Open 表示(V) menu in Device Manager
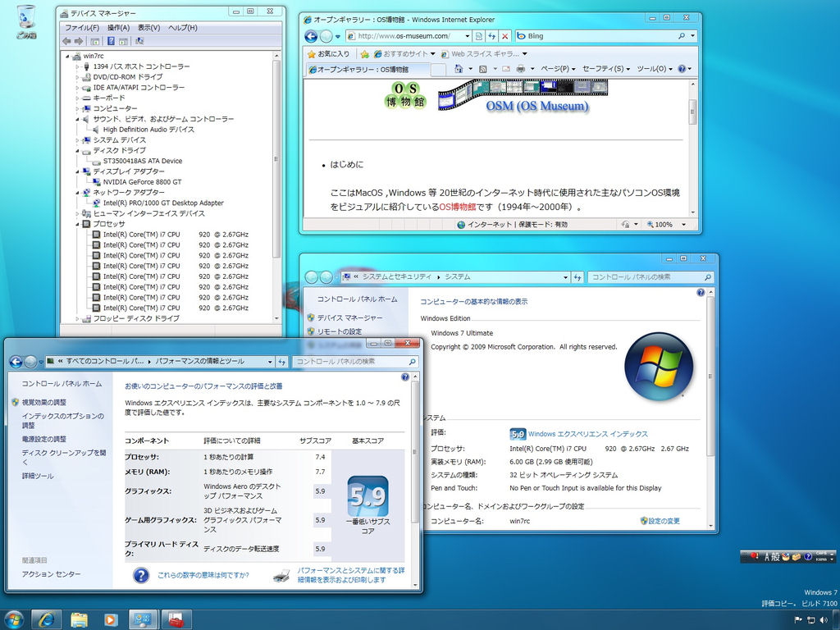This screenshot has width=840, height=630. [x=149, y=27]
